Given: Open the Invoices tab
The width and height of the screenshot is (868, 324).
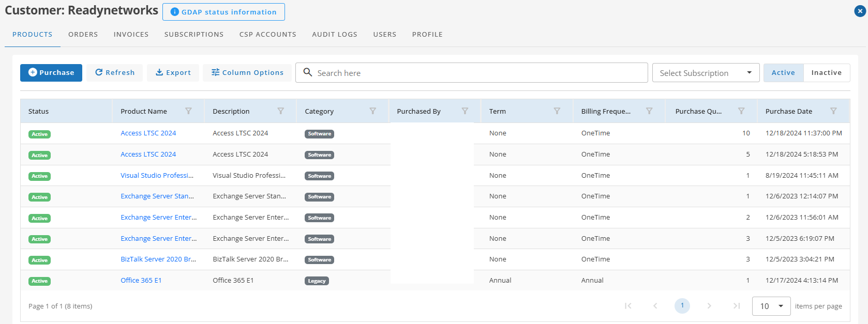Looking at the screenshot, I should pos(131,34).
